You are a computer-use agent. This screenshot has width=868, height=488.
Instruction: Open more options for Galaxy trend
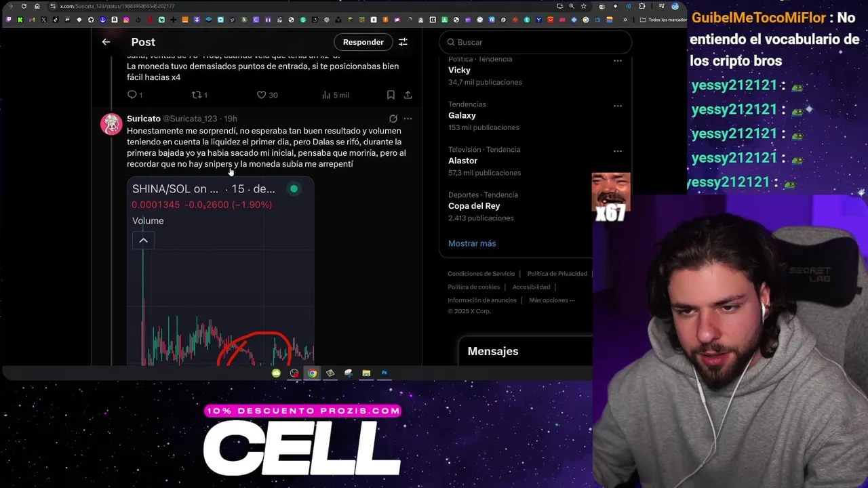pos(618,106)
